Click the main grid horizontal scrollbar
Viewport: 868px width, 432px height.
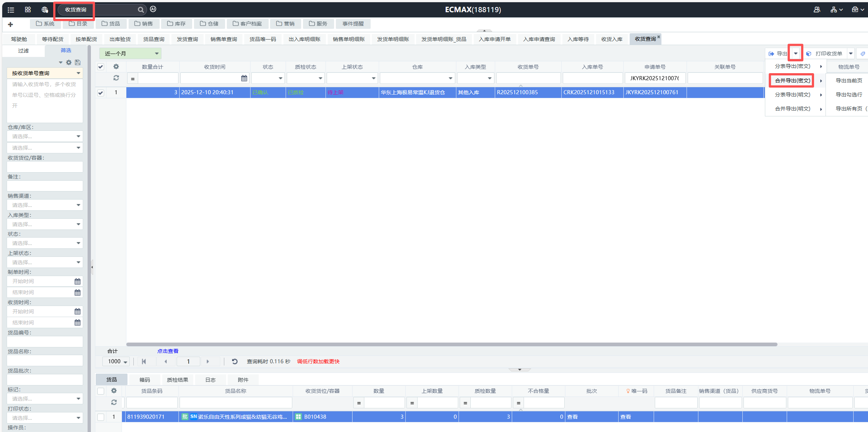click(x=452, y=344)
